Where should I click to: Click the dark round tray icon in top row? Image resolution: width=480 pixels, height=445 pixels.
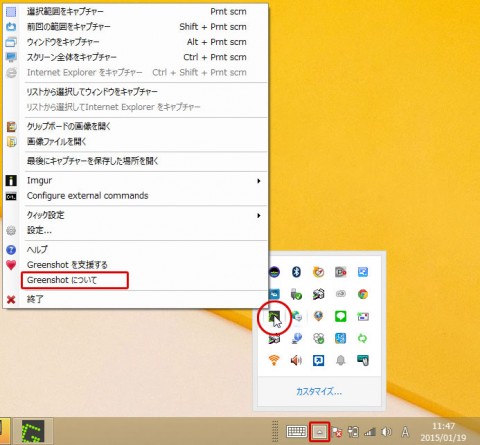(274, 272)
